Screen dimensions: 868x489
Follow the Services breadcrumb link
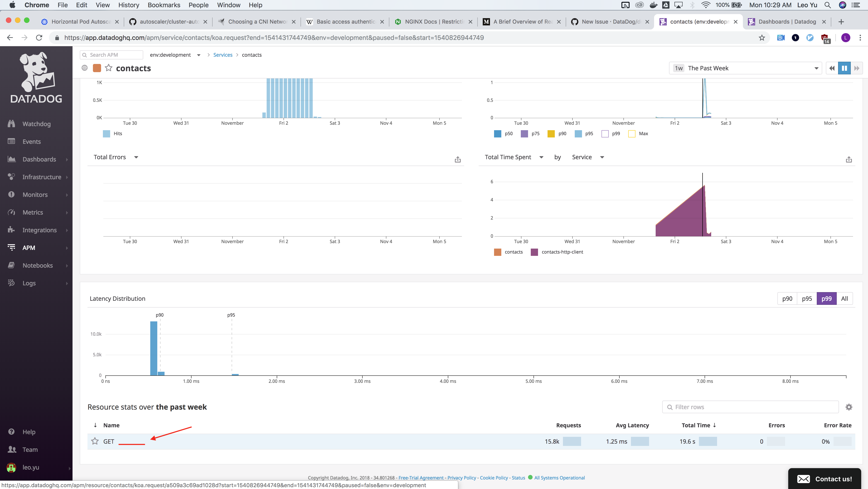(x=223, y=55)
